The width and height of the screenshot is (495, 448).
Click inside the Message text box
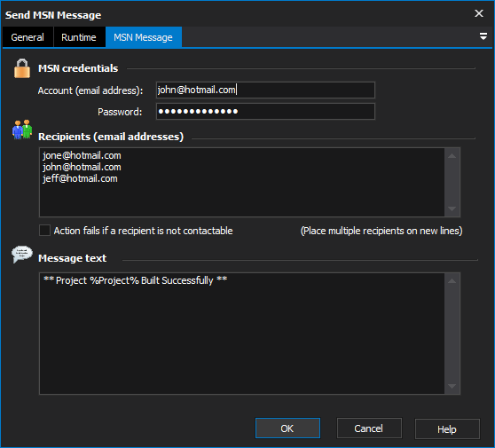click(242, 334)
